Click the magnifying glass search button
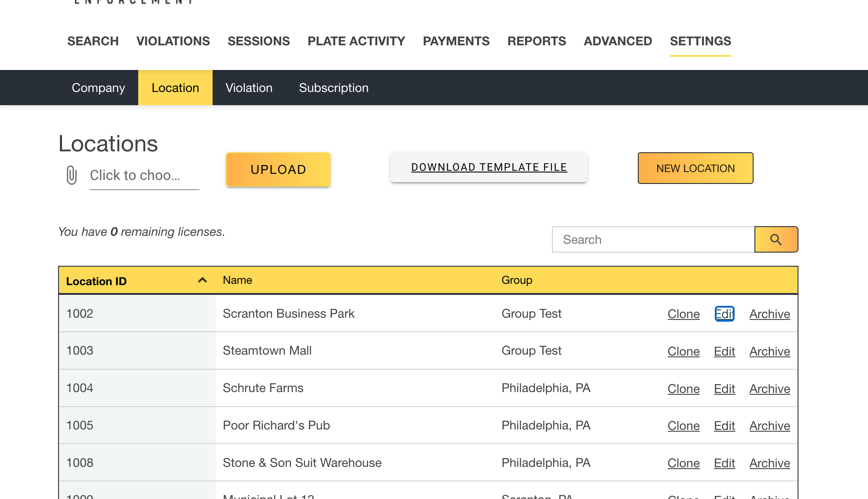Screen dimensions: 868x499 tap(776, 239)
